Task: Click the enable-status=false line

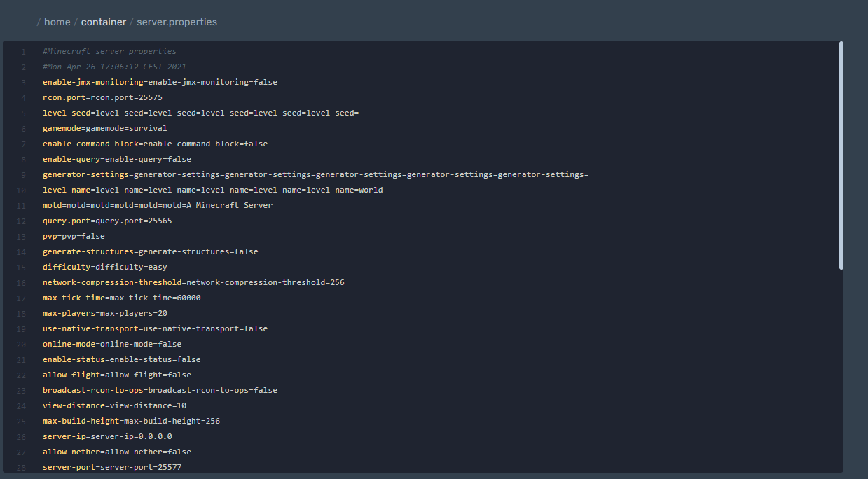Action: (121, 359)
